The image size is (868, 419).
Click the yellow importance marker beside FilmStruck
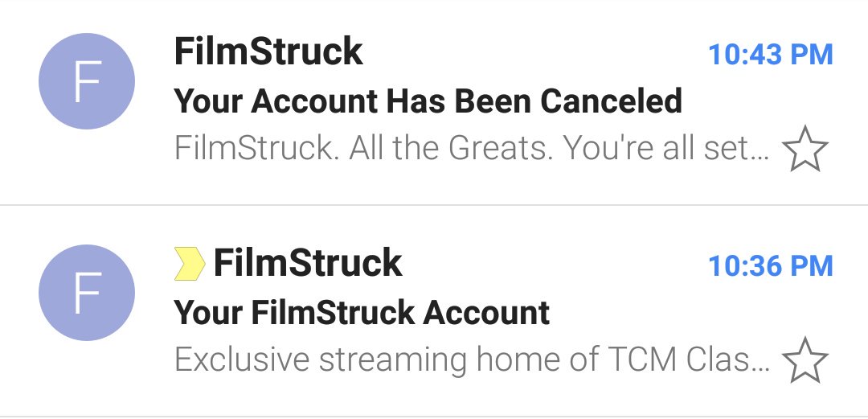pyautogui.click(x=190, y=264)
